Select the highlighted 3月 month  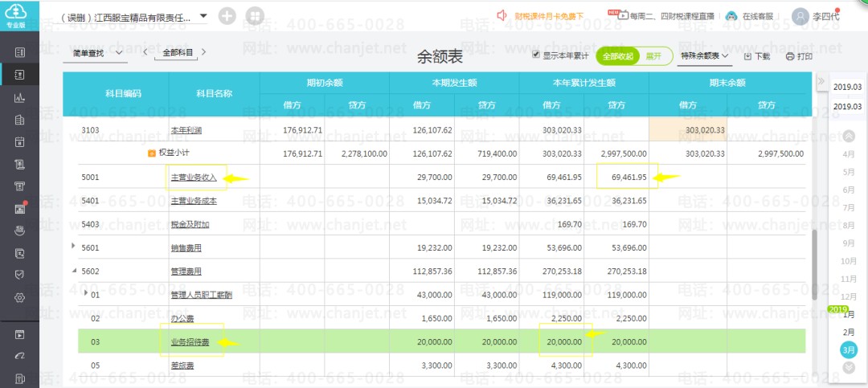tap(848, 349)
